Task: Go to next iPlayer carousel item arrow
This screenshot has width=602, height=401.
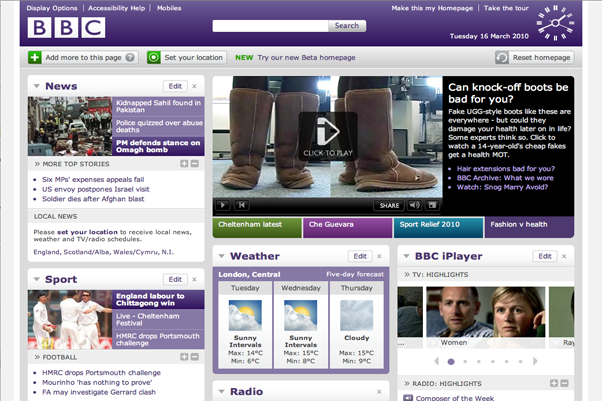Action: 535,361
